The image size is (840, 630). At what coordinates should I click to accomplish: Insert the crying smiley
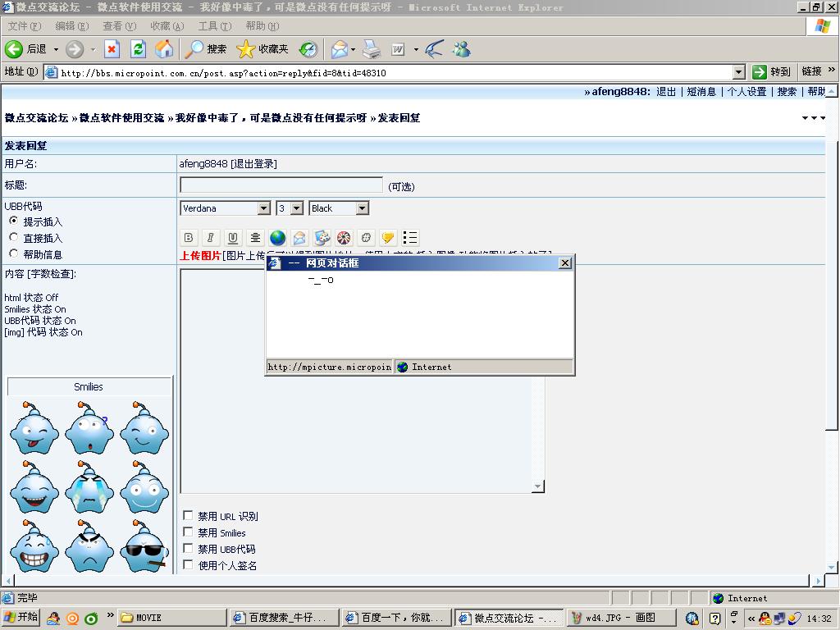coord(89,487)
